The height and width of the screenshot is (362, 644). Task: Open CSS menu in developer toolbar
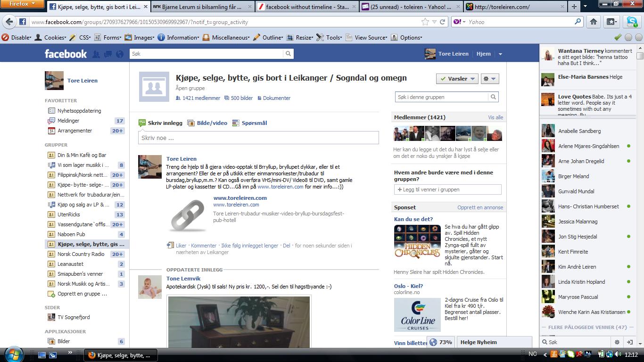click(x=81, y=37)
